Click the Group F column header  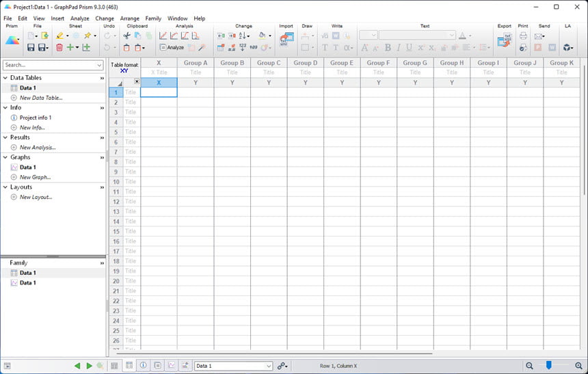pos(378,63)
